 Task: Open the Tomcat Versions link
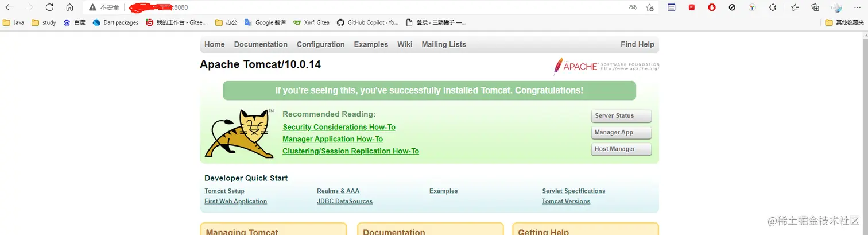coord(566,201)
